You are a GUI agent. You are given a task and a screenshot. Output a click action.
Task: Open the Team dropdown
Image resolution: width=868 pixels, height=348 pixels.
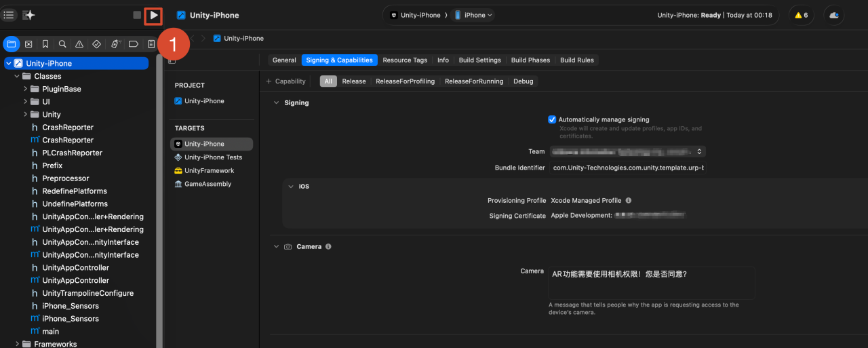[628, 151]
